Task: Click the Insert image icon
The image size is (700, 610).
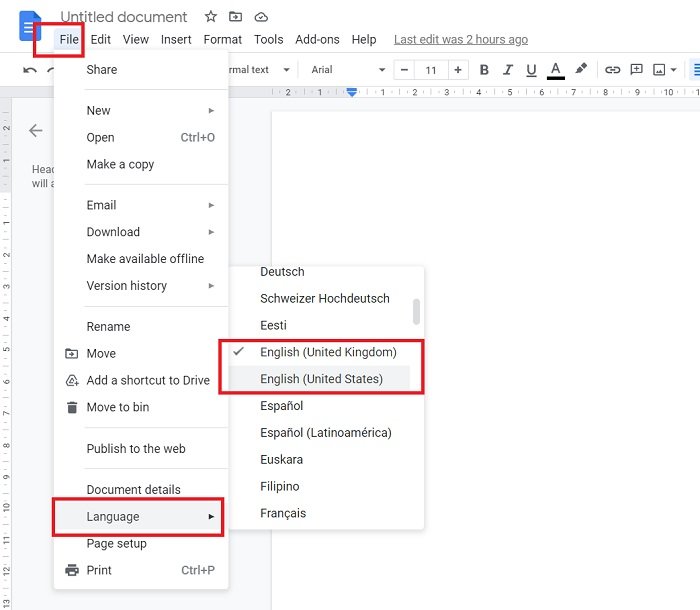Action: 659,70
